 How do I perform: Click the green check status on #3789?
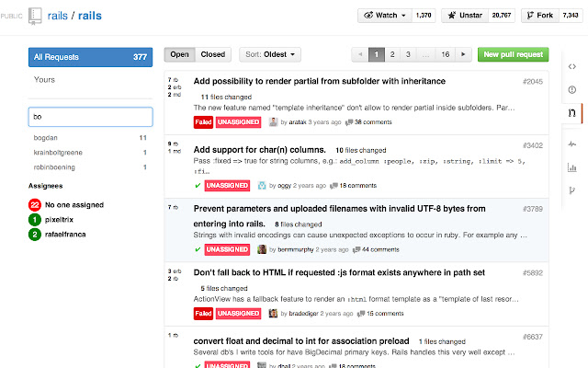click(x=198, y=249)
